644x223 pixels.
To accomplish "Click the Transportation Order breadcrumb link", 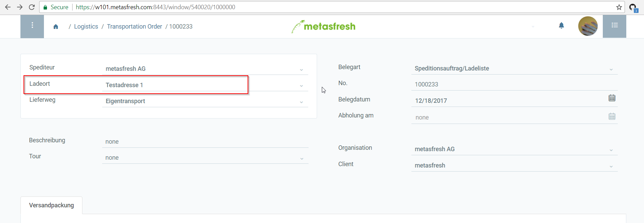I will [134, 26].
